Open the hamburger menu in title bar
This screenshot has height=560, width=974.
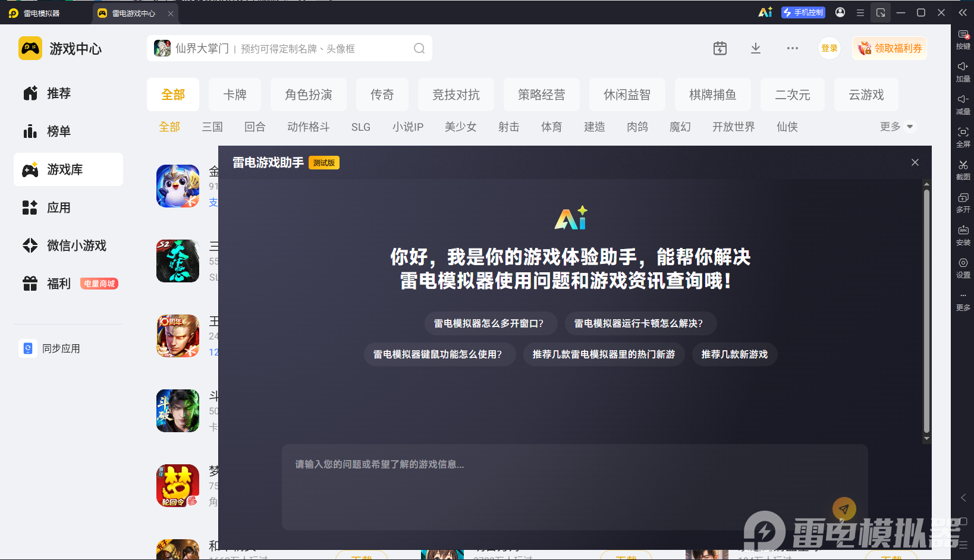click(860, 12)
